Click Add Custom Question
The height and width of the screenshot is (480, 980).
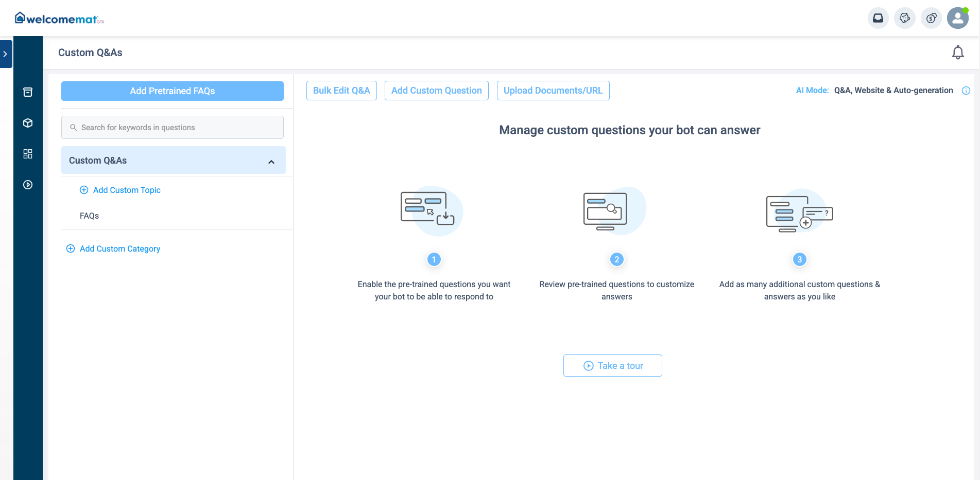point(436,90)
